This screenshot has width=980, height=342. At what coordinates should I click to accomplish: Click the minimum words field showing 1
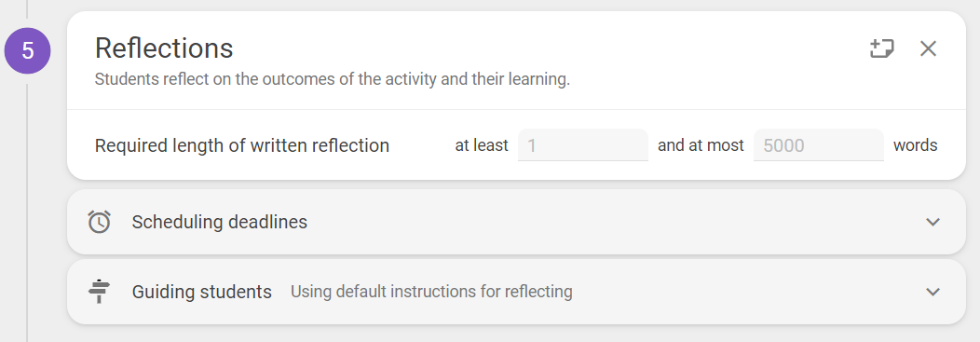(x=583, y=145)
